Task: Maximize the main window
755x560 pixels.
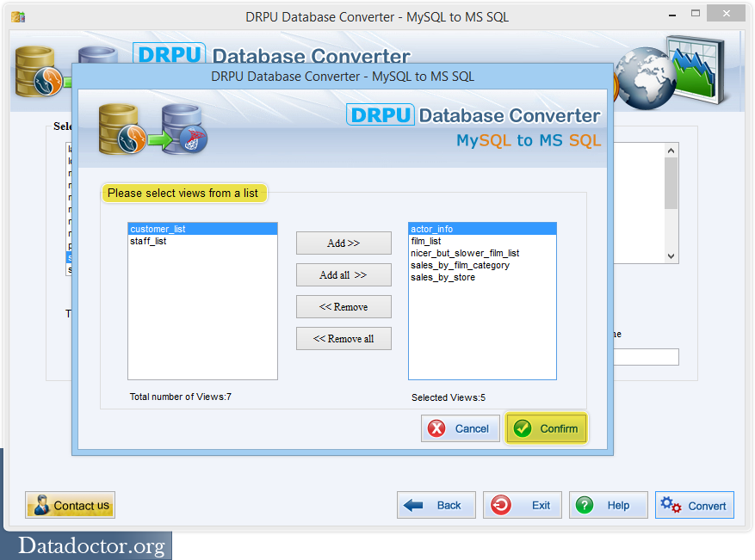Action: click(696, 14)
